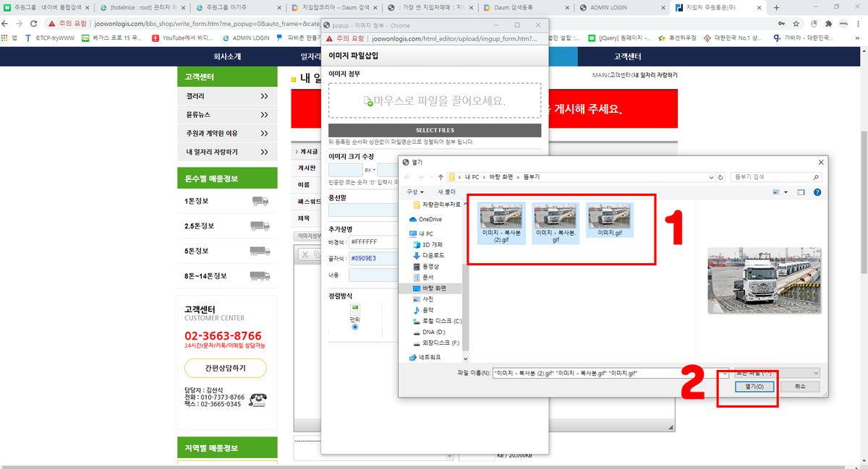The height and width of the screenshot is (469, 868).
Task: Select the file 이미지 - 복사본.gif
Action: [556, 223]
